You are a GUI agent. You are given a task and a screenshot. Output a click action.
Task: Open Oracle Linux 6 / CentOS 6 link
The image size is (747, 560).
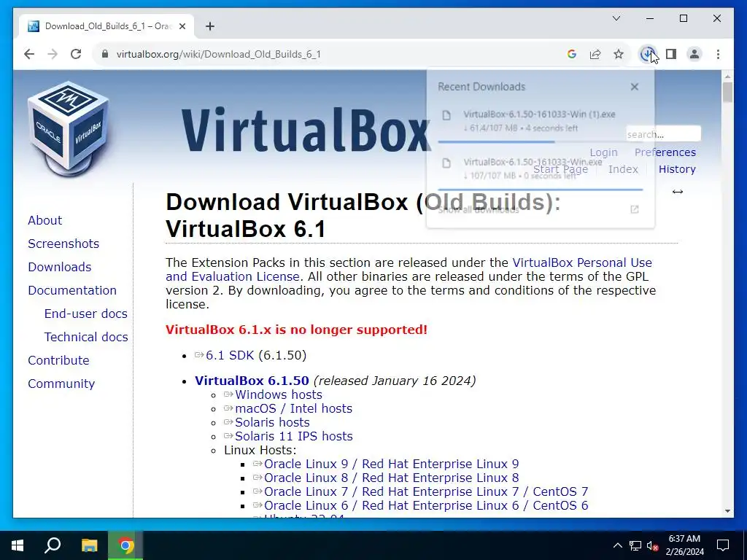(426, 505)
